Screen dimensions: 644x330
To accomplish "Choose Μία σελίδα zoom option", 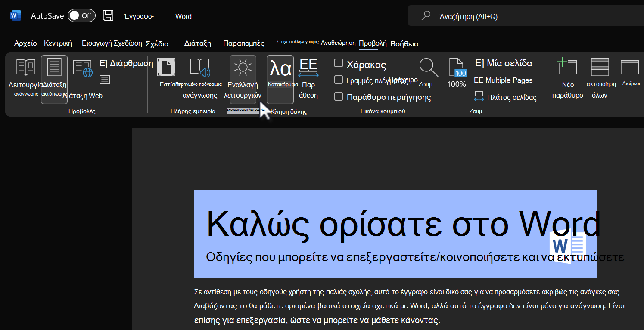I will [x=504, y=64].
